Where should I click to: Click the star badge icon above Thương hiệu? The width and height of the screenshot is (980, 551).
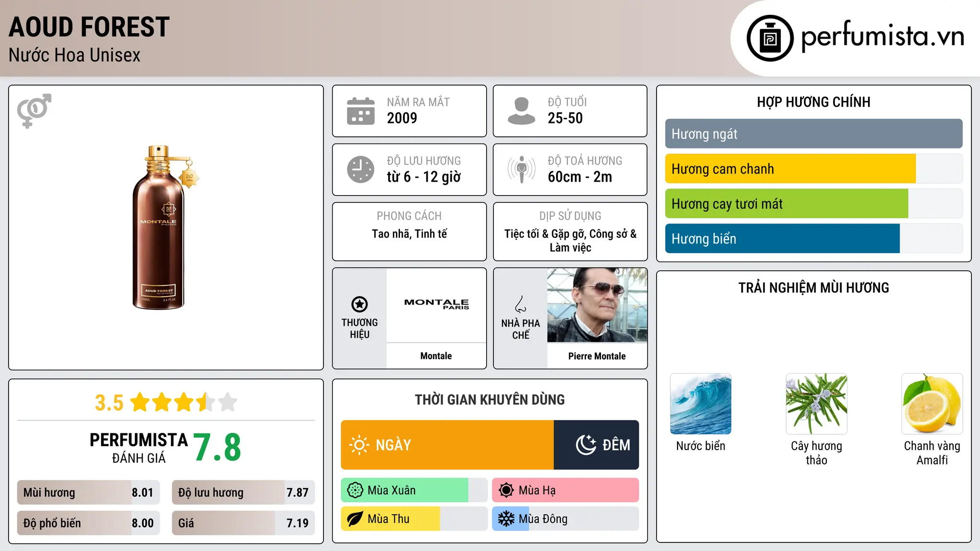coord(359,304)
